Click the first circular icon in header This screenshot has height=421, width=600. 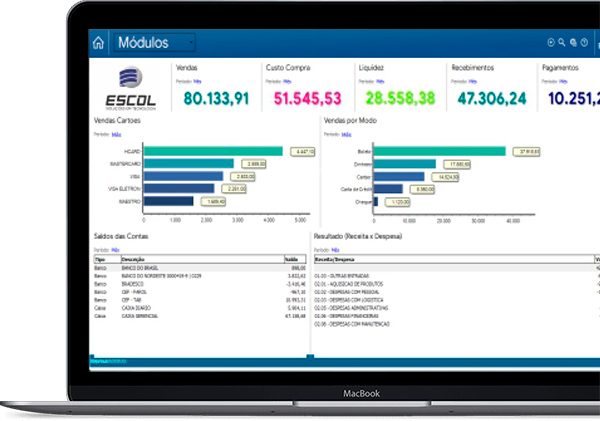pos(551,43)
